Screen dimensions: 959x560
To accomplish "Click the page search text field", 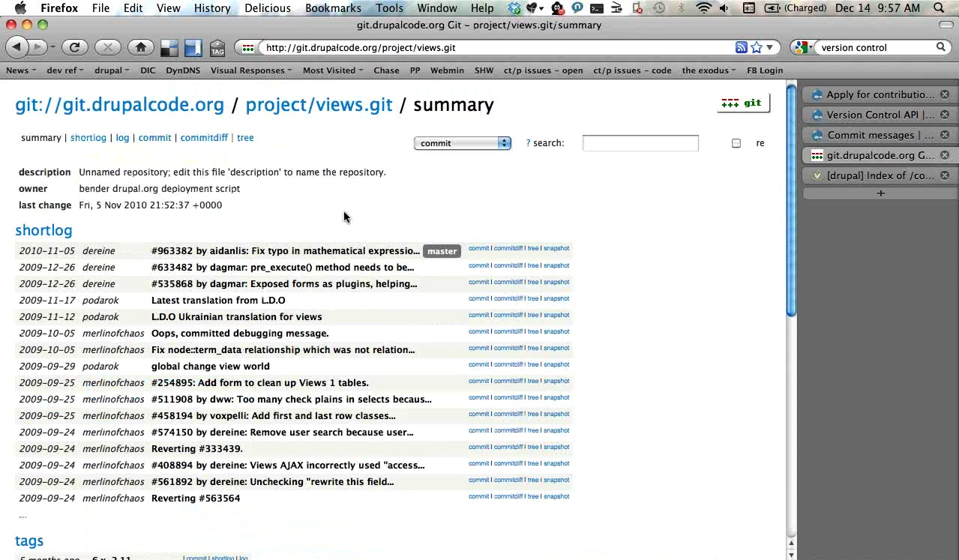I will pyautogui.click(x=640, y=143).
